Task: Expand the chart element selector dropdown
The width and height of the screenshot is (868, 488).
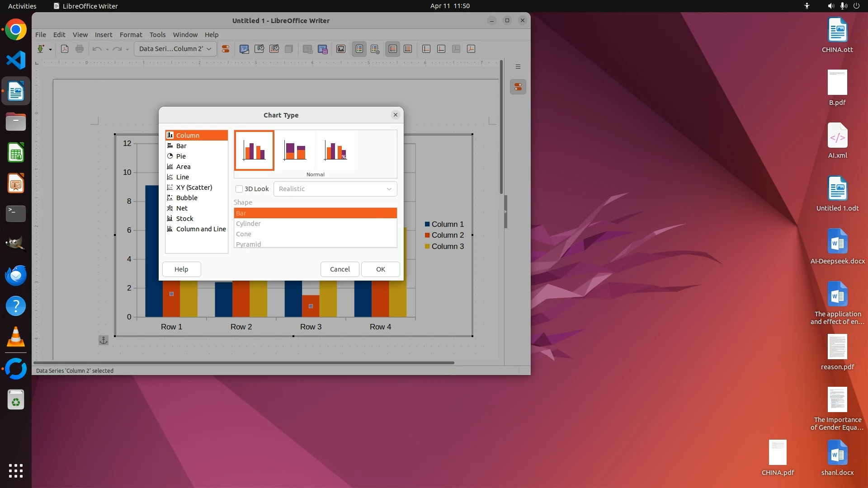Action: click(x=209, y=49)
